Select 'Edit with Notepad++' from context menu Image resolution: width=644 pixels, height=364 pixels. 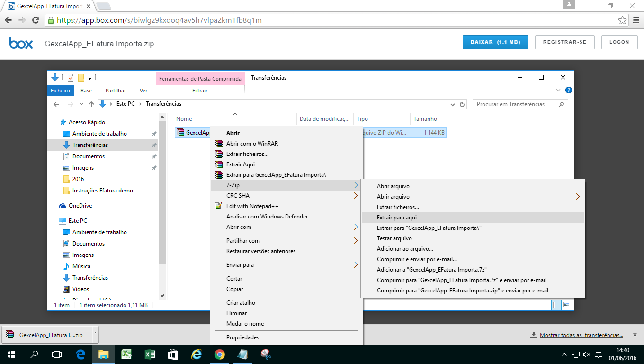(252, 206)
